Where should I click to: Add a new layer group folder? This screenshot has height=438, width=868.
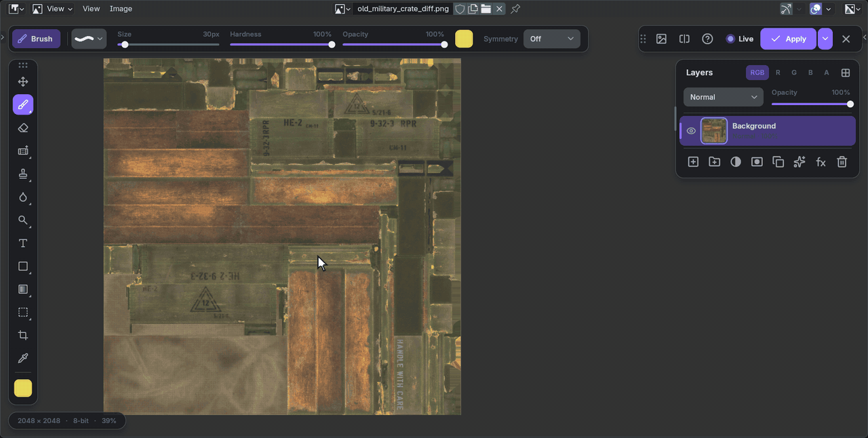point(714,162)
